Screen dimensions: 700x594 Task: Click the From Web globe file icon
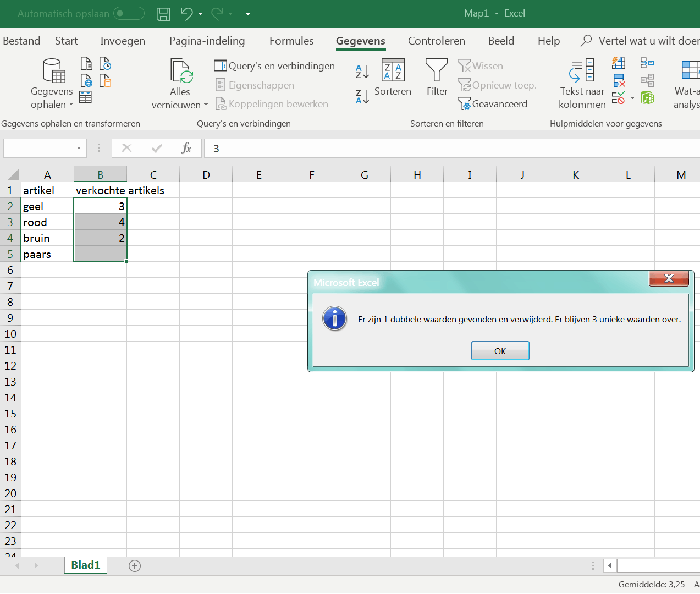click(86, 81)
